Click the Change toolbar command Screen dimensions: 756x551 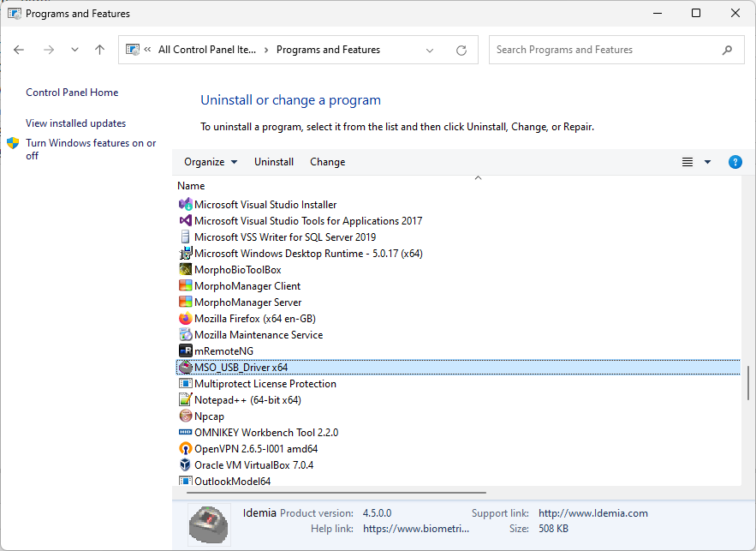327,162
